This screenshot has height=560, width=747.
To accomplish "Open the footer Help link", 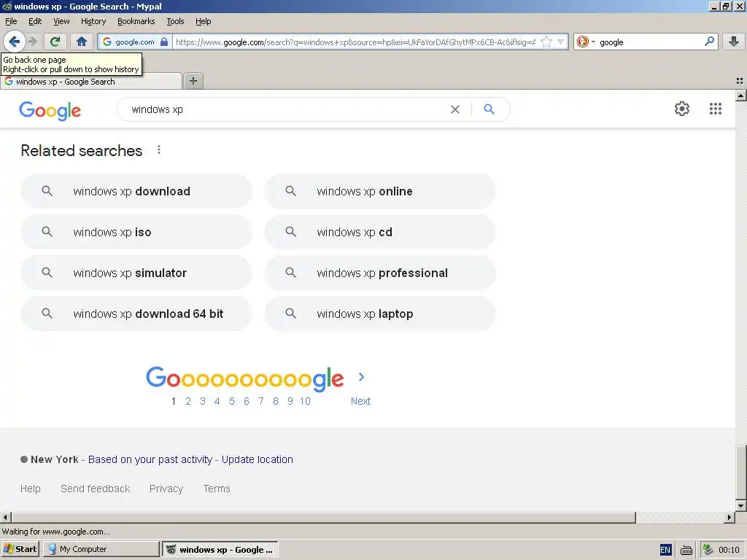I will point(31,489).
